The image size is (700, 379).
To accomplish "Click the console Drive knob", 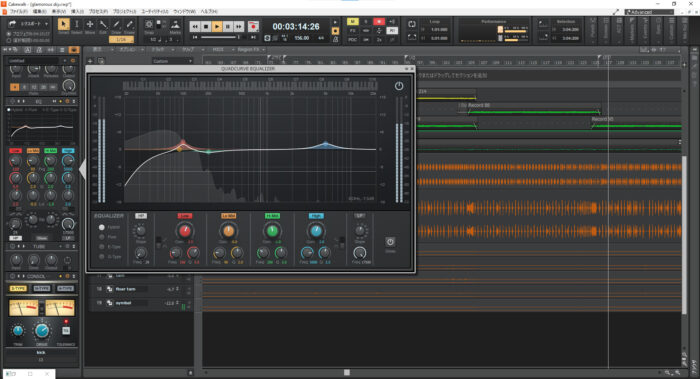I will click(42, 331).
